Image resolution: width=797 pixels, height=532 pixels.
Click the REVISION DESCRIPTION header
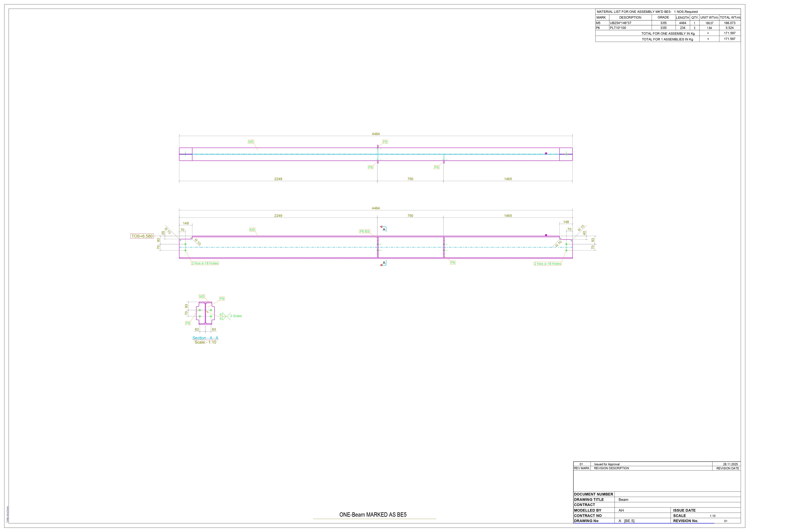611,468
